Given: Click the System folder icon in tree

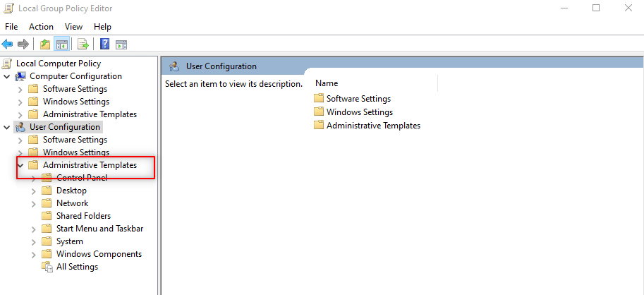Looking at the screenshot, I should tap(47, 241).
